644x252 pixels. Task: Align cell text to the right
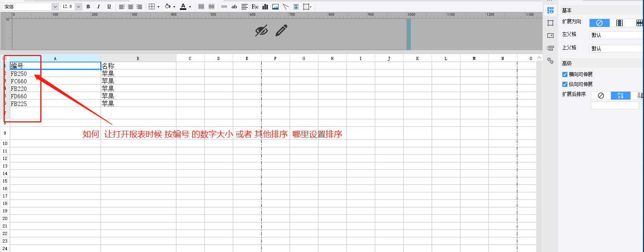[x=139, y=7]
